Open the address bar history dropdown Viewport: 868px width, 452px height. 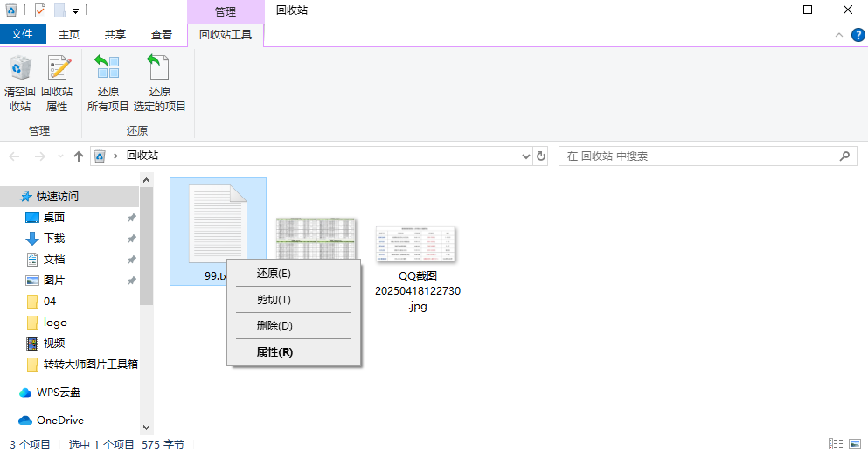(x=526, y=156)
